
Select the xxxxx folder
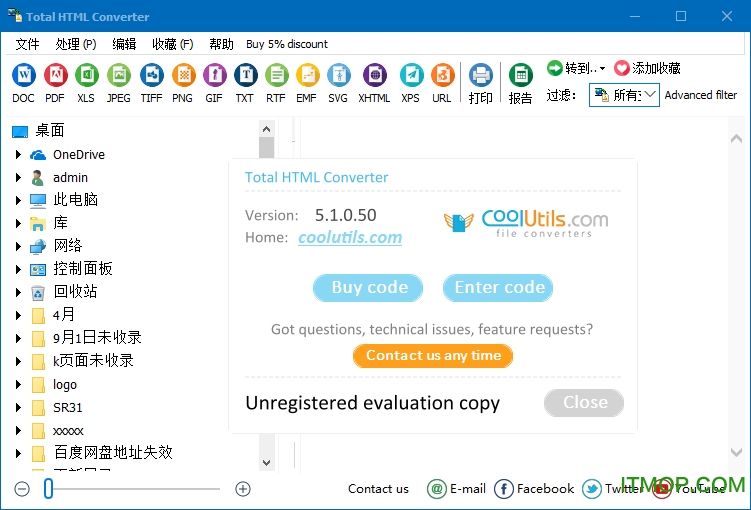[x=57, y=431]
